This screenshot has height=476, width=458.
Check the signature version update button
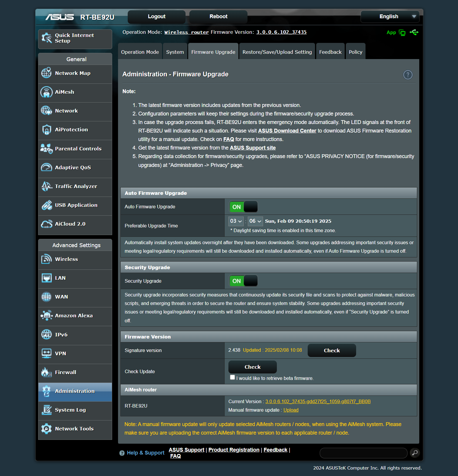coord(332,351)
